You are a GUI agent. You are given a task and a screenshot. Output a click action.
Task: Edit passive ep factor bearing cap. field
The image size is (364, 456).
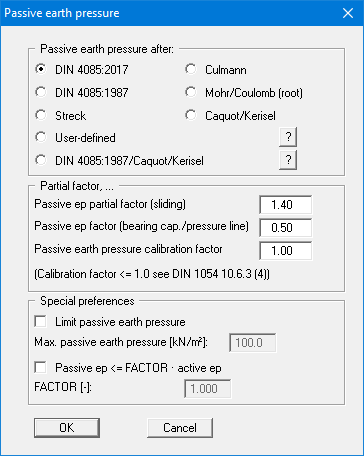coord(286,228)
